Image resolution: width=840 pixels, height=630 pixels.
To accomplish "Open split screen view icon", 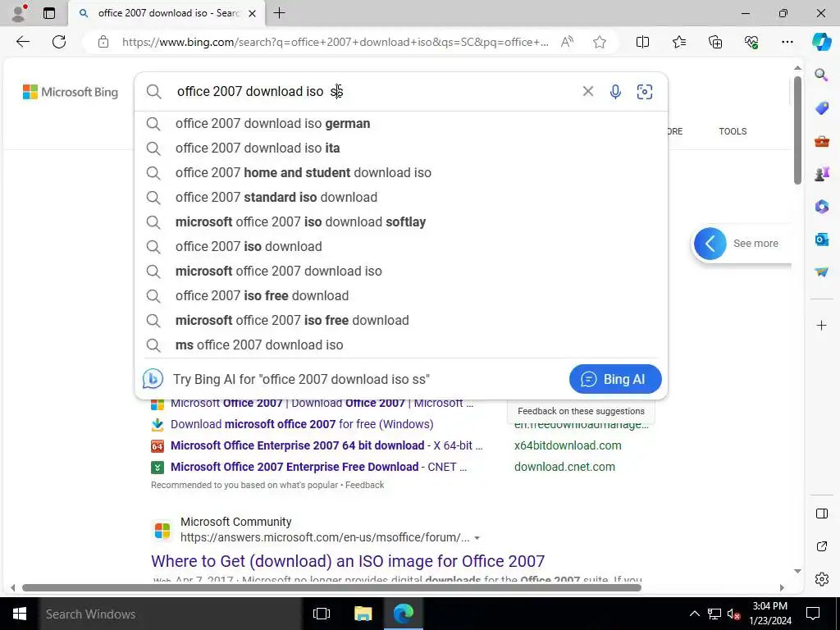I will click(642, 42).
